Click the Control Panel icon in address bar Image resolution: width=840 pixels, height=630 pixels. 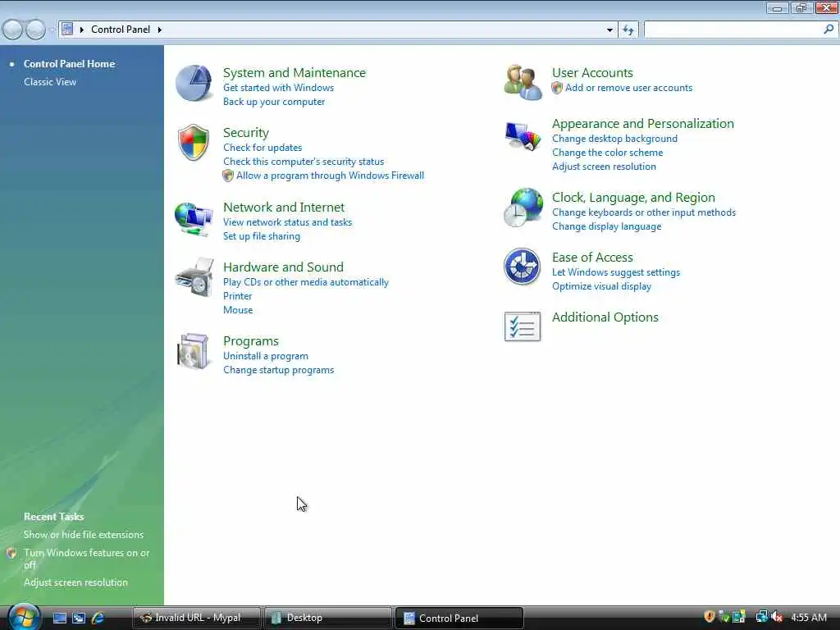(67, 29)
